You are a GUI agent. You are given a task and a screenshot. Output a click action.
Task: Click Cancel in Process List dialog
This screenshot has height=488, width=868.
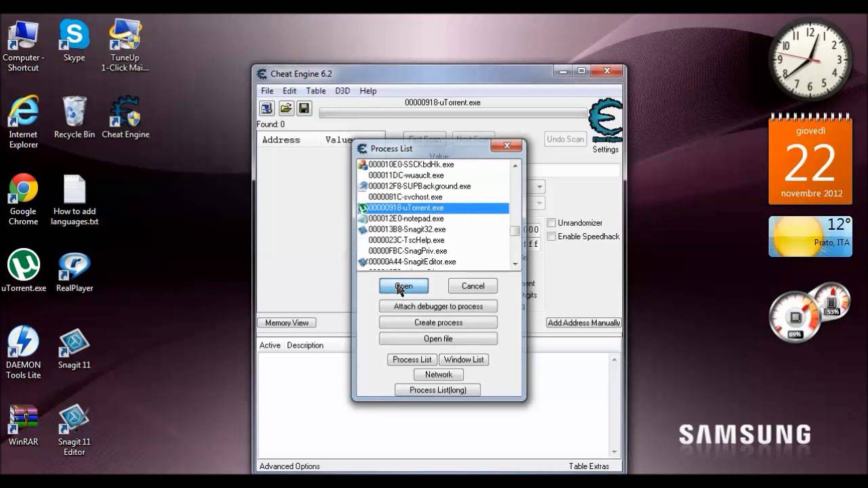473,286
